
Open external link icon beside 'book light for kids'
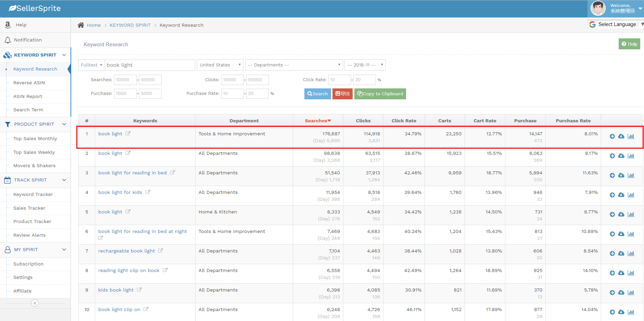tap(148, 192)
